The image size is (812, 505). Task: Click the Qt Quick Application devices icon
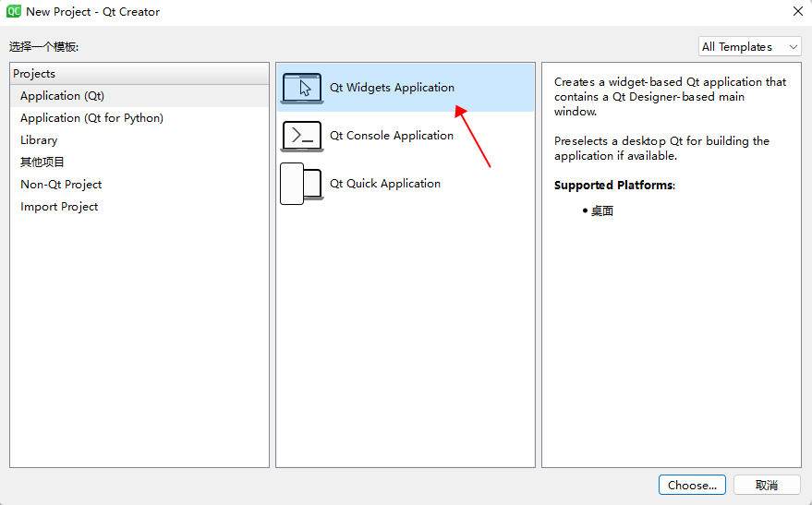[301, 184]
